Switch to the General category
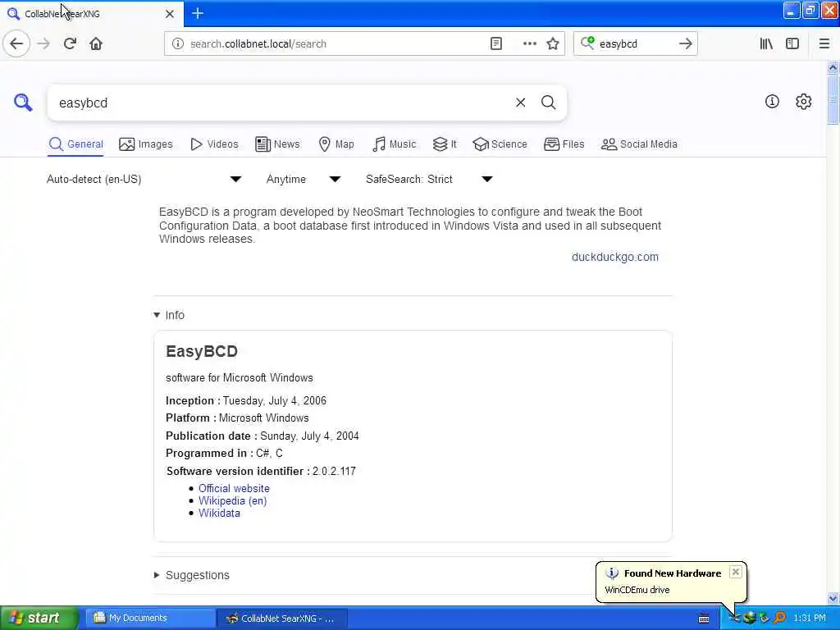This screenshot has height=630, width=840. tap(75, 144)
